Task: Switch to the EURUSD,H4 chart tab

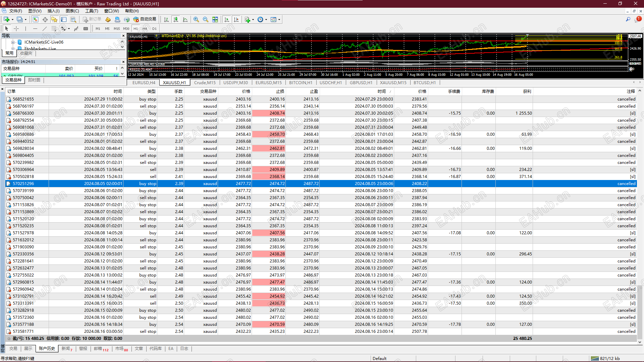Action: [x=144, y=83]
